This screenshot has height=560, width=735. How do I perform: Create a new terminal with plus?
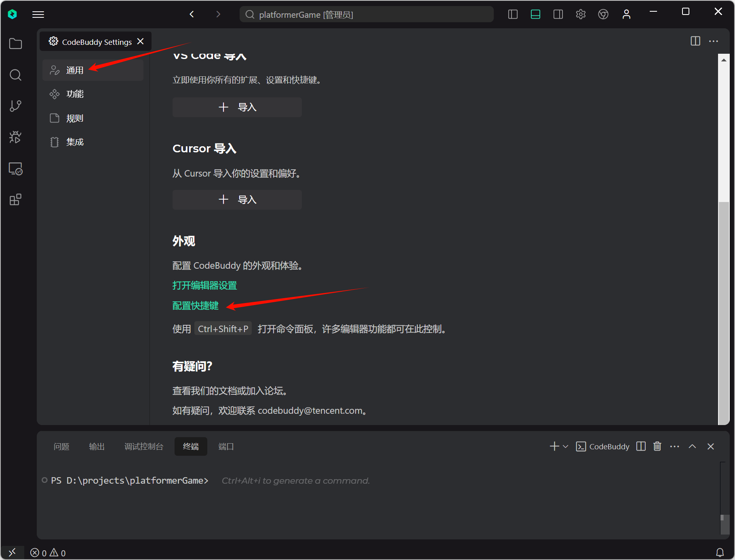coord(554,446)
